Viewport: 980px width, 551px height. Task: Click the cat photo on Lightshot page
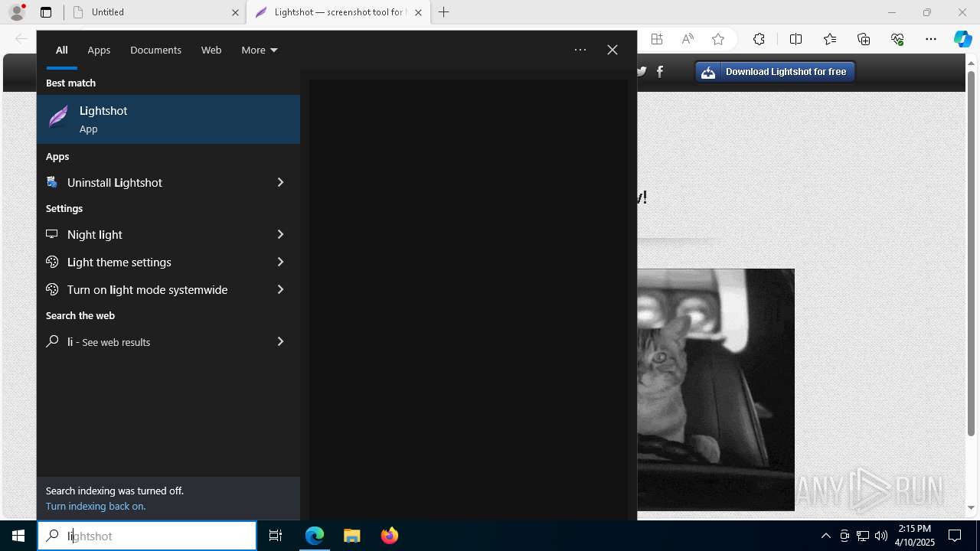click(716, 390)
